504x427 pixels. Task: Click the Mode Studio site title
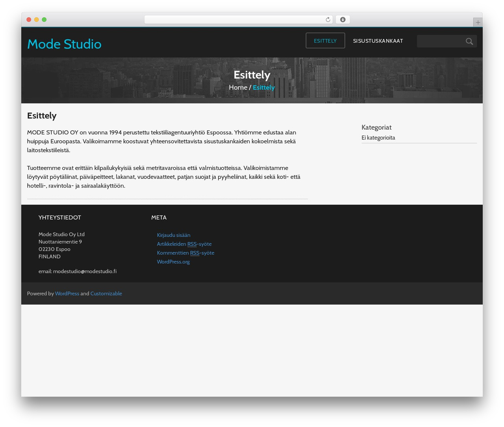(64, 44)
